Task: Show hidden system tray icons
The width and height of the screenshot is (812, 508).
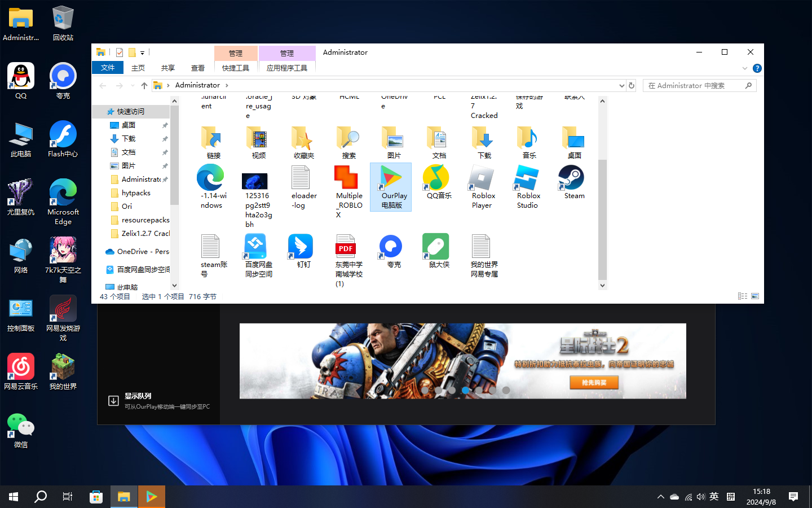Action: (661, 497)
